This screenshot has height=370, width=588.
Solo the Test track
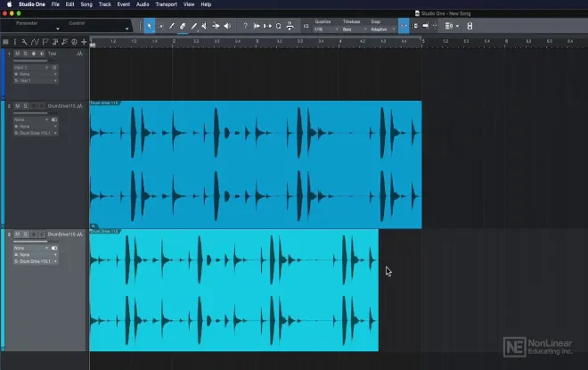(26, 53)
